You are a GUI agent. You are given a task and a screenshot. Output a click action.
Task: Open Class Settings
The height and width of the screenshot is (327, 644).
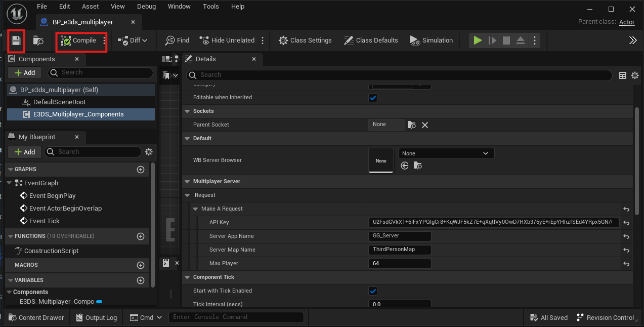305,40
